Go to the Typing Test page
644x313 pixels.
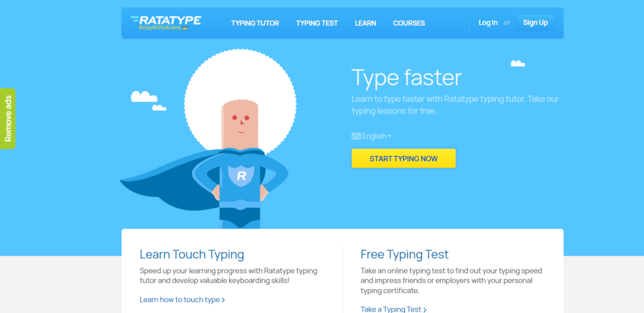(317, 23)
